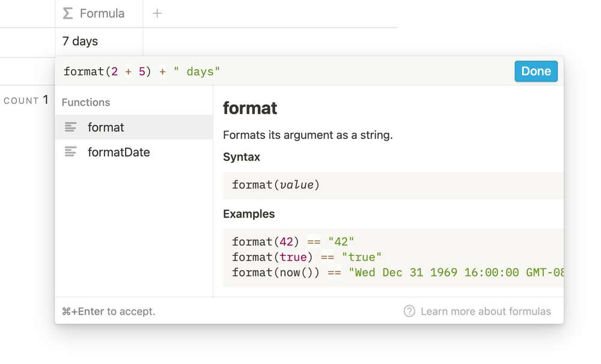The height and width of the screenshot is (364, 601).
Task: Choose formatDate from the Functions list
Action: pyautogui.click(x=118, y=152)
